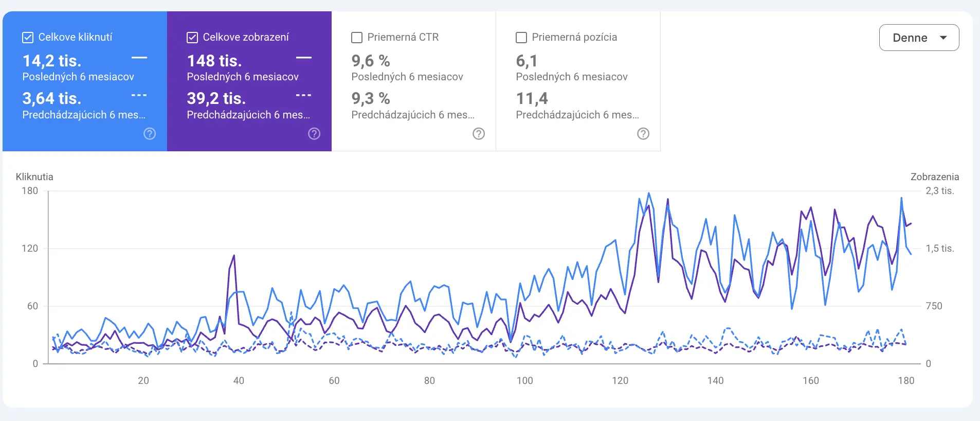Click the 100 mark on chart x-axis
This screenshot has height=421, width=980.
tap(524, 380)
